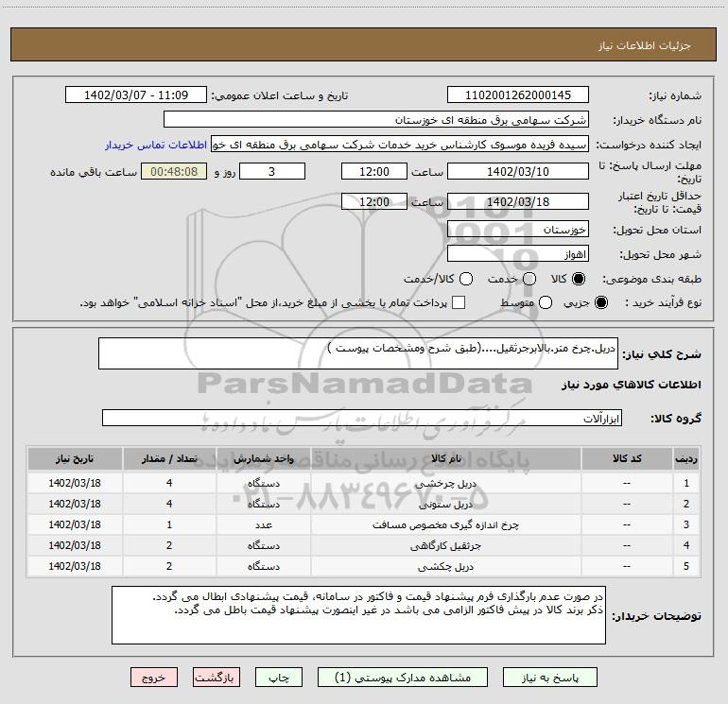Viewport: 728px width, 704px height.
Task: Click the تعداد / مقدار column header
Action: 169,459
